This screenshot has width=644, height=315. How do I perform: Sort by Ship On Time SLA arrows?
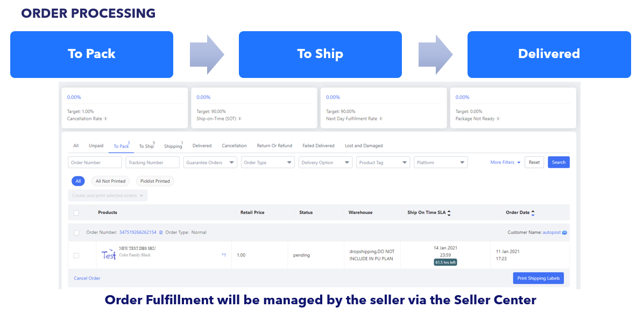click(449, 213)
